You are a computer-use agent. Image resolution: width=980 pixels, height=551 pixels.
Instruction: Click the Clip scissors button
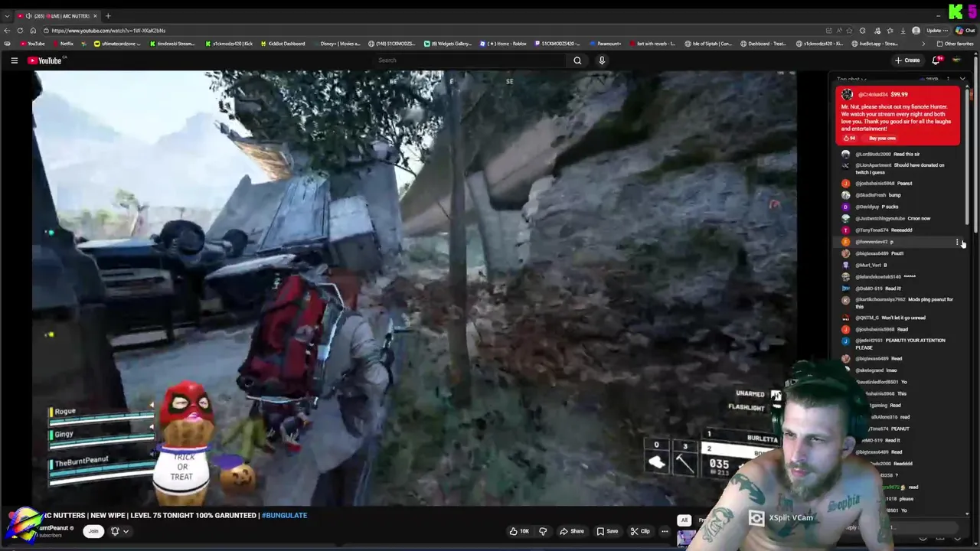(x=640, y=531)
